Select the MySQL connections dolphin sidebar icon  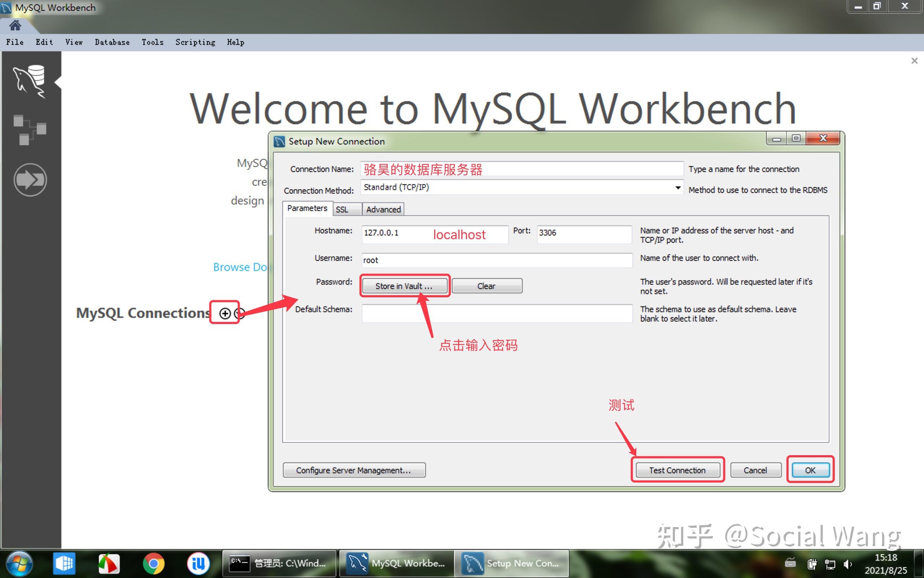click(x=30, y=81)
